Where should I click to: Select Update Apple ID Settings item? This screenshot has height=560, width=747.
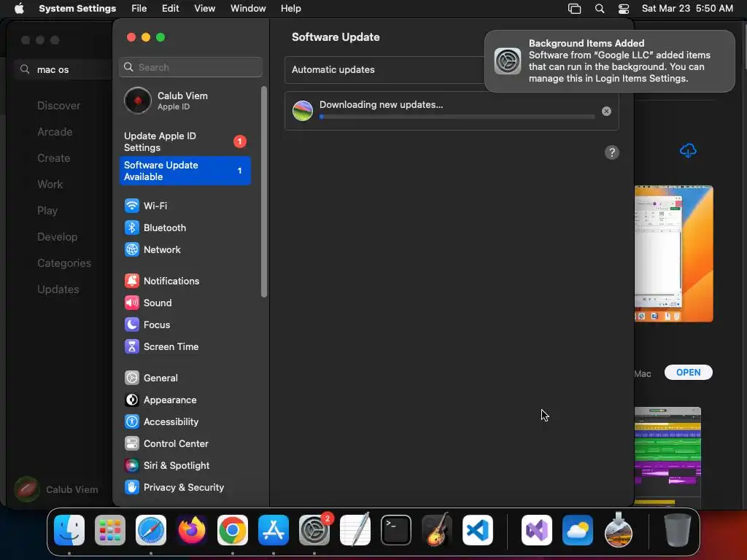click(x=185, y=141)
